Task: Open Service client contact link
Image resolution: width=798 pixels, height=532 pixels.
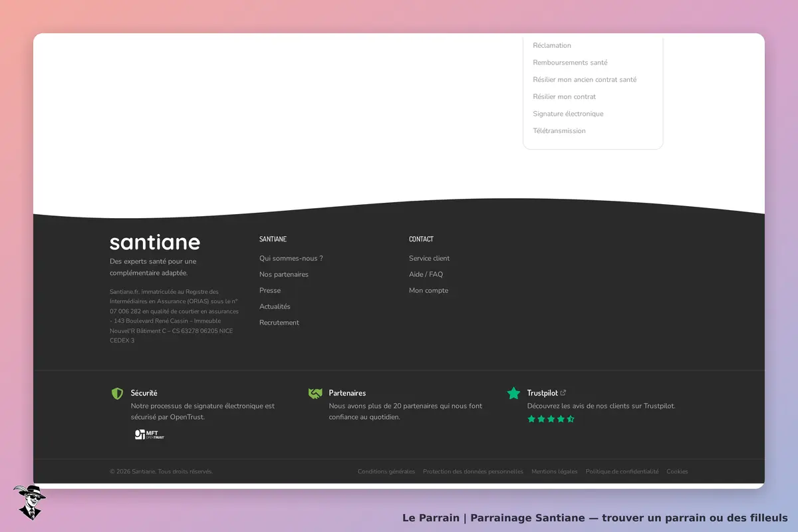Action: (429, 259)
